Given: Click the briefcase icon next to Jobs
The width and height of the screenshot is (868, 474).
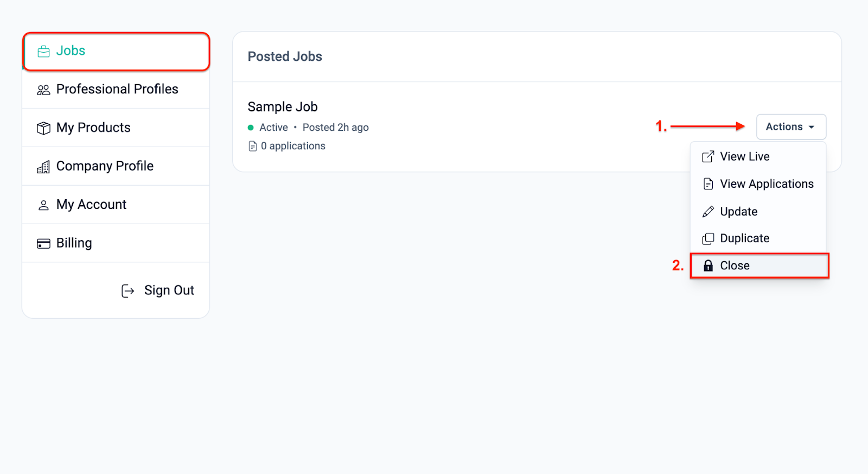Looking at the screenshot, I should pyautogui.click(x=43, y=52).
